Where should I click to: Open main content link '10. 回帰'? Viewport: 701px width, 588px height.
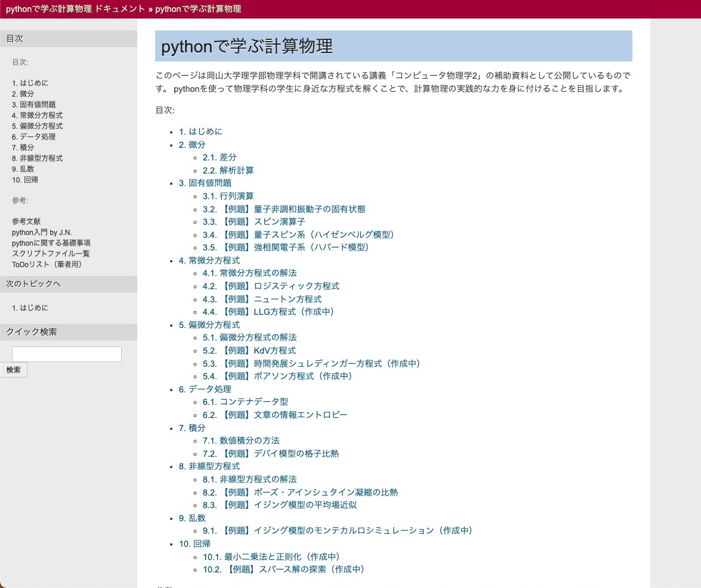(x=194, y=544)
